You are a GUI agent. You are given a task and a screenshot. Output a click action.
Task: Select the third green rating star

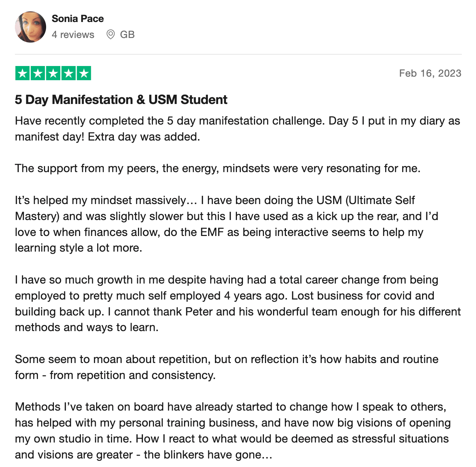[53, 73]
